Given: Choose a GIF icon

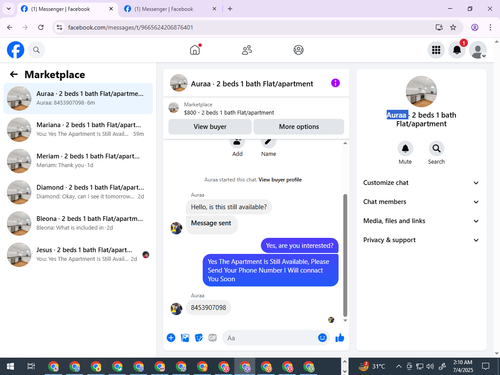Looking at the screenshot, I should pos(212,338).
